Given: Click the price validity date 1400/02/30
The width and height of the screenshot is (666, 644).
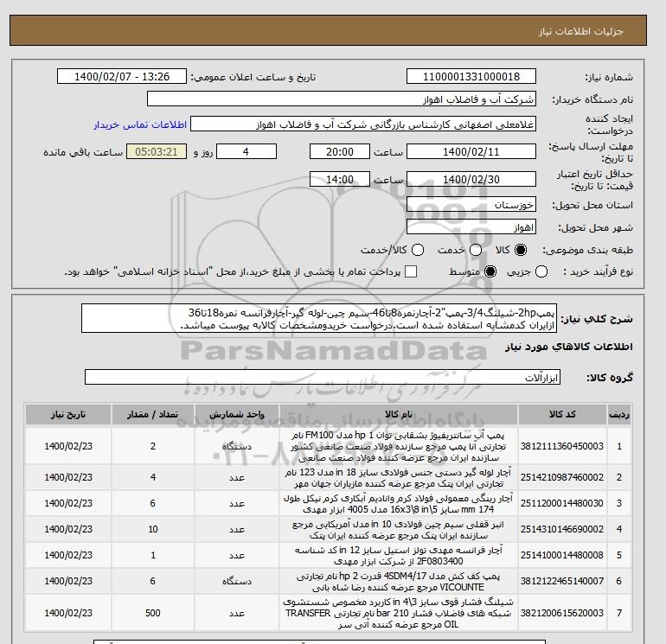Looking at the screenshot, I should [471, 179].
